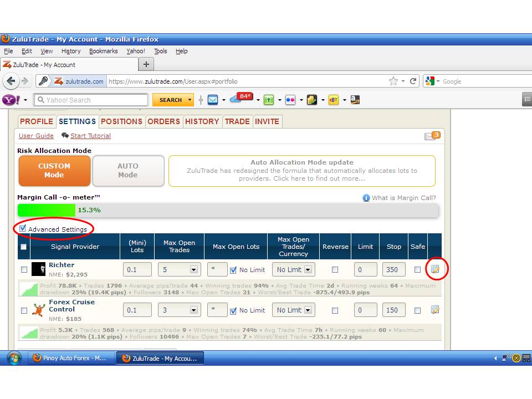Viewport: 532px width, 399px height.
Task: Open the User Guide link
Action: tap(36, 136)
